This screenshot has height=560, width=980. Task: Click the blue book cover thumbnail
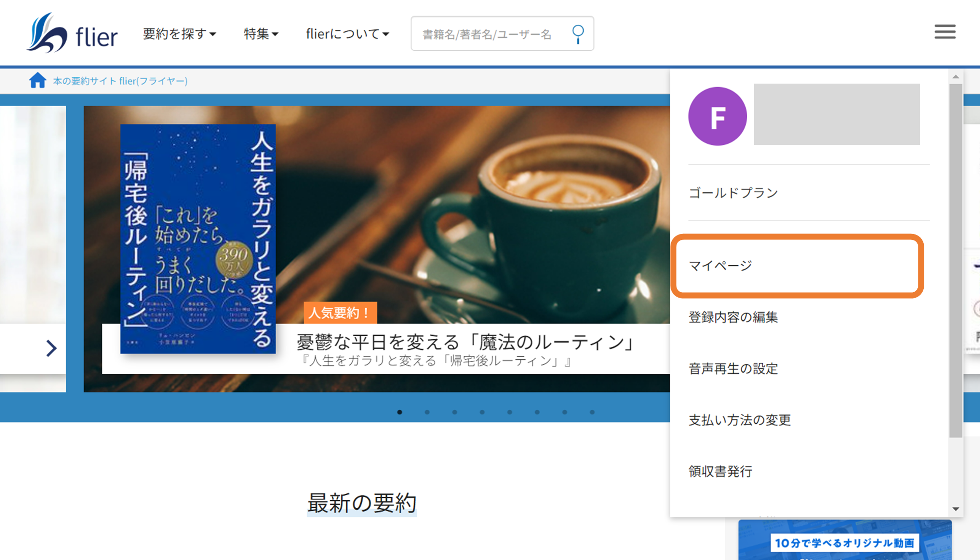[198, 239]
